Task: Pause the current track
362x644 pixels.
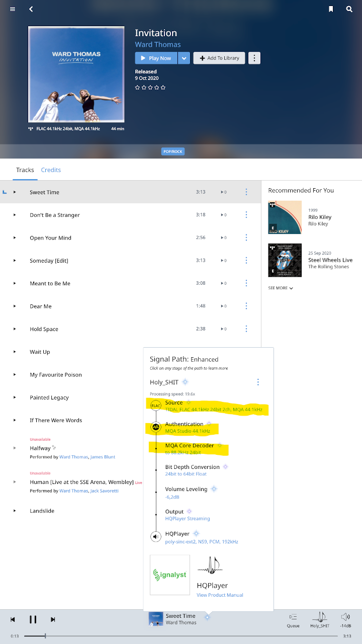Action: [x=33, y=619]
